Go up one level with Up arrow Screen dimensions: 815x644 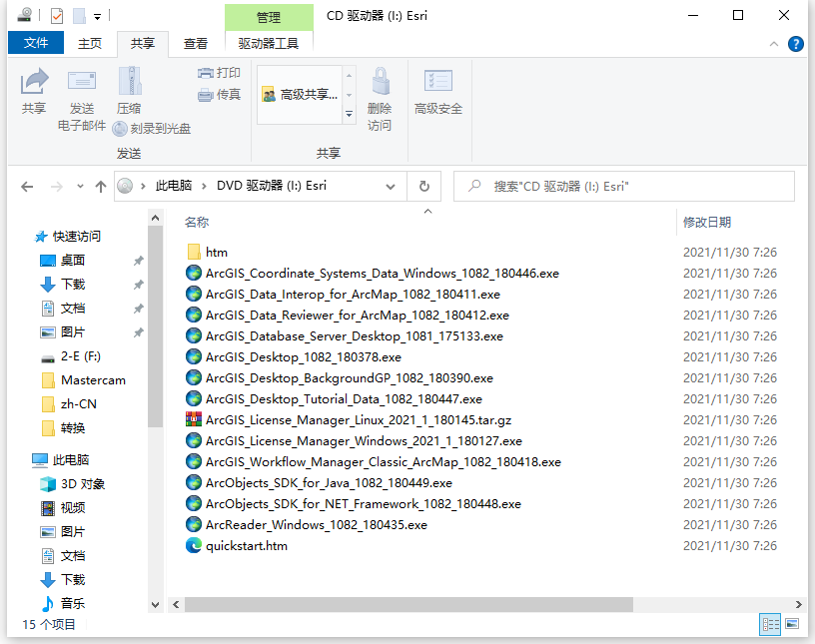pos(101,187)
